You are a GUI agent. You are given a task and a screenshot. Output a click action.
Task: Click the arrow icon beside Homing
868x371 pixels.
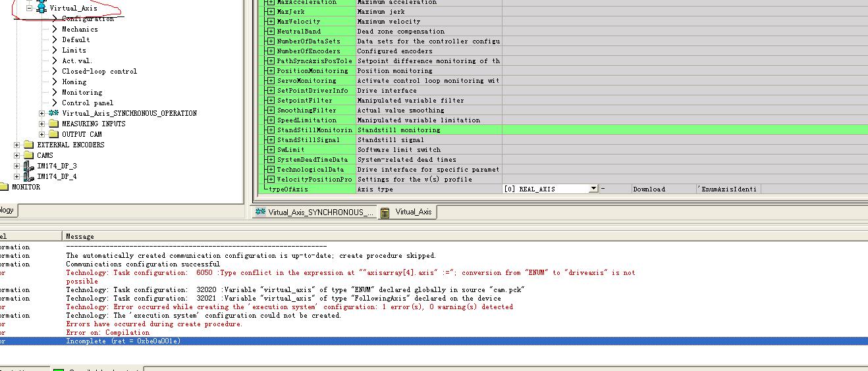55,82
